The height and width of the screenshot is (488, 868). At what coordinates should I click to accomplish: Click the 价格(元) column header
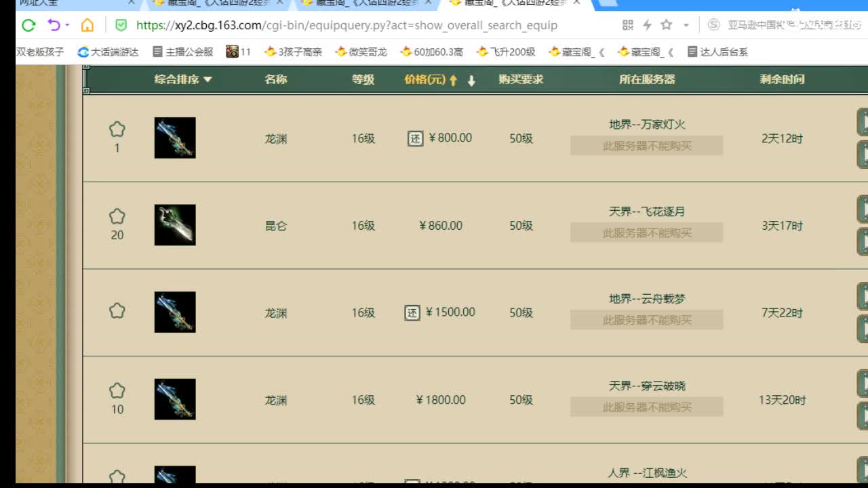pos(425,79)
